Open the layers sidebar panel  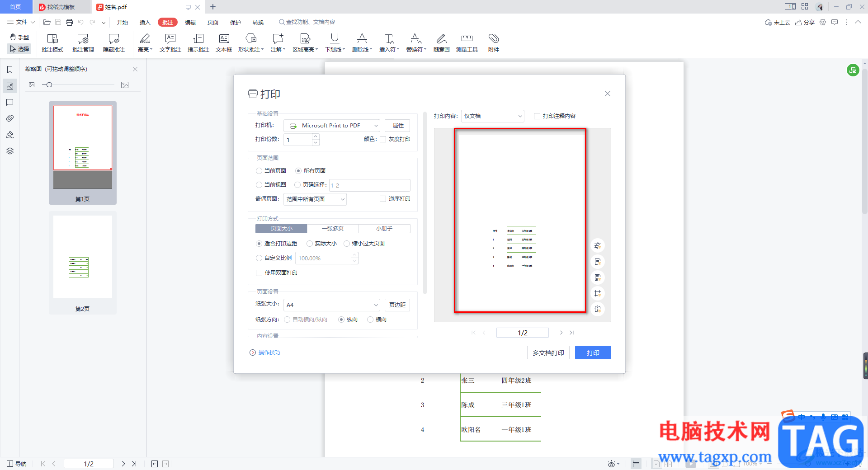click(9, 151)
